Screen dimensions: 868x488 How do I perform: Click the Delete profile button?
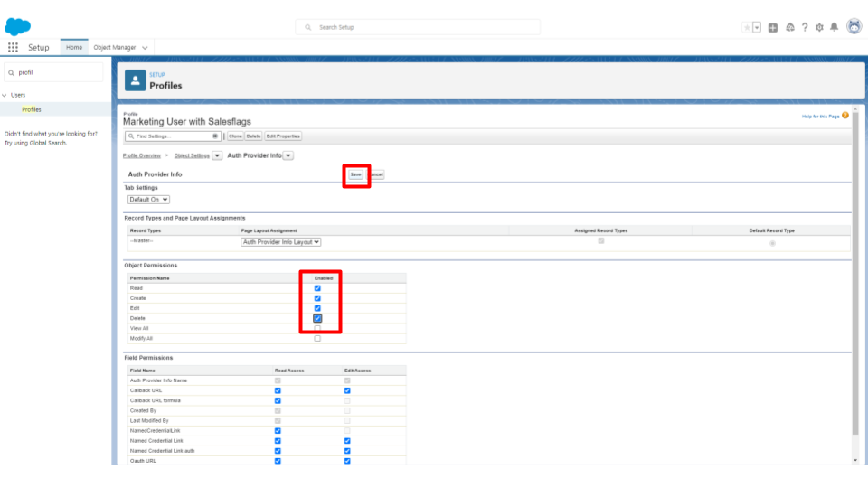(x=253, y=136)
